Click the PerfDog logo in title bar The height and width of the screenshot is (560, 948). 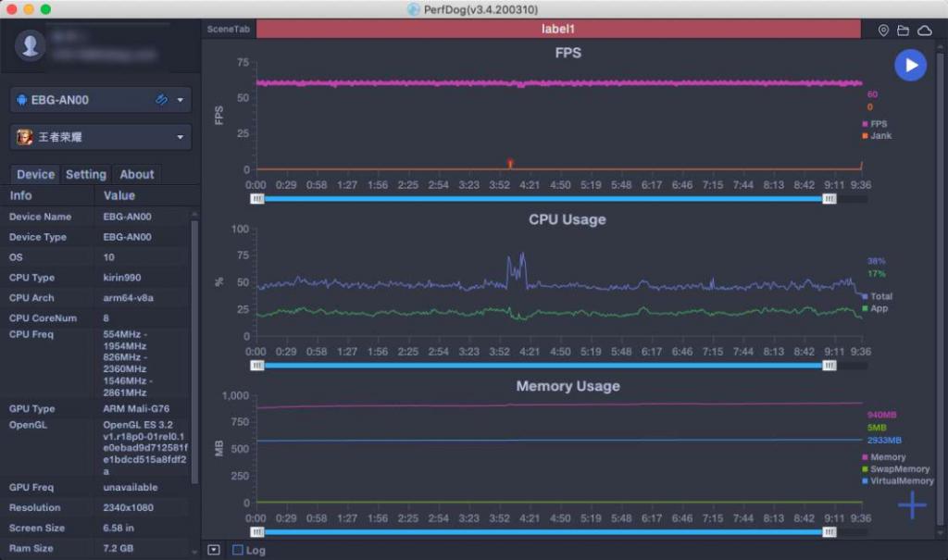[414, 9]
